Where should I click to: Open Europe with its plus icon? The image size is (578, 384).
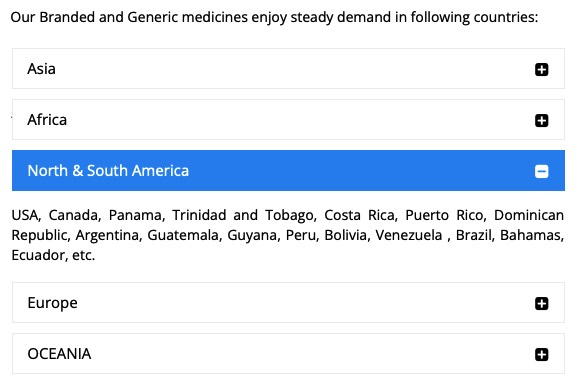[541, 303]
